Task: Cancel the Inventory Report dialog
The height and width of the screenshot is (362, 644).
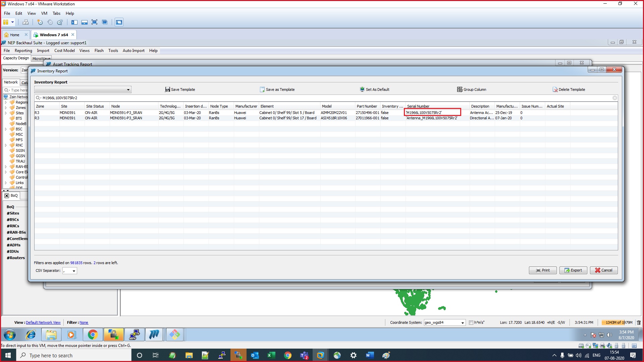Action: tap(603, 270)
